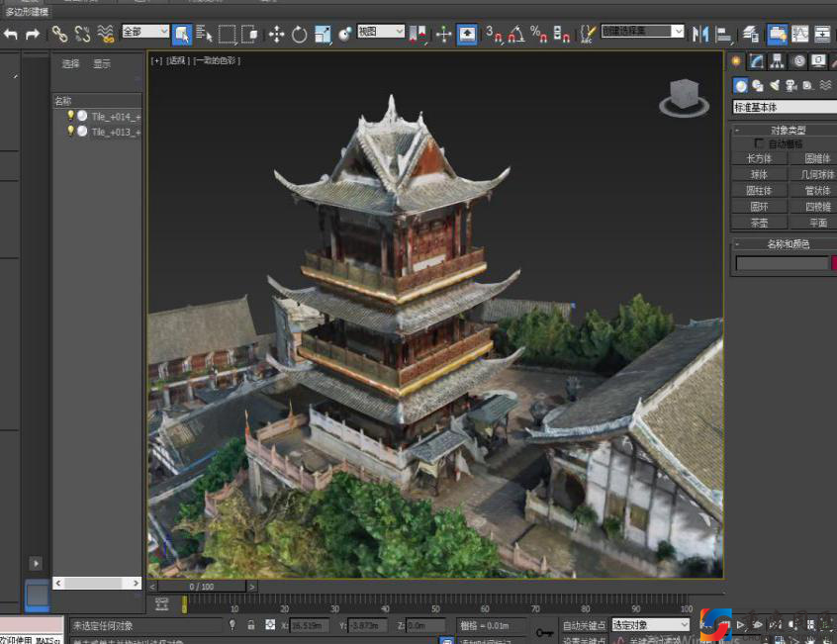Screen dimensions: 837x644
Task: Open the selection filter 全部 dropdown
Action: (145, 32)
